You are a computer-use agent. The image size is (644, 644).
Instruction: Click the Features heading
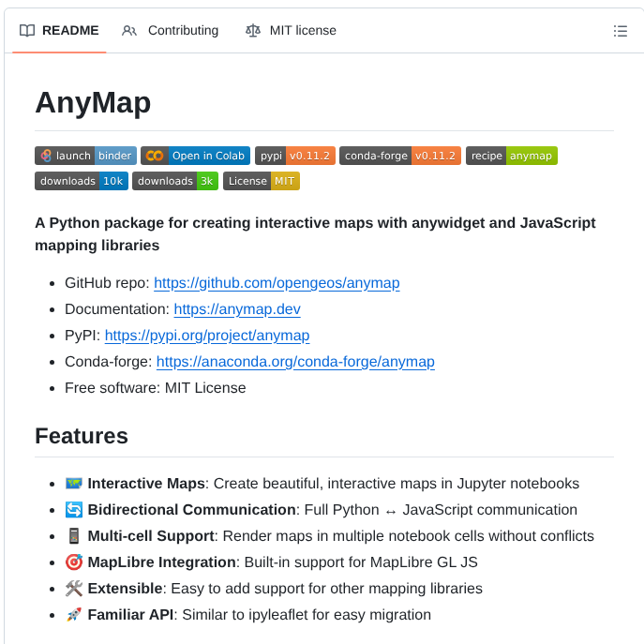(82, 436)
